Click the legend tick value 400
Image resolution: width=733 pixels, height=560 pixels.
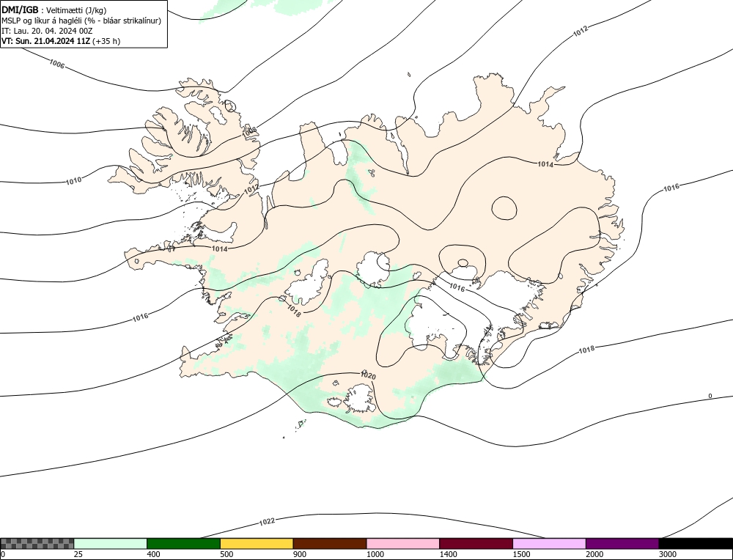tap(153, 554)
